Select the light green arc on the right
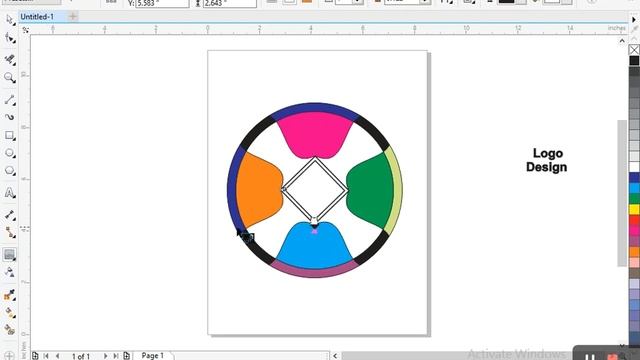The image size is (640, 360). coord(394,190)
